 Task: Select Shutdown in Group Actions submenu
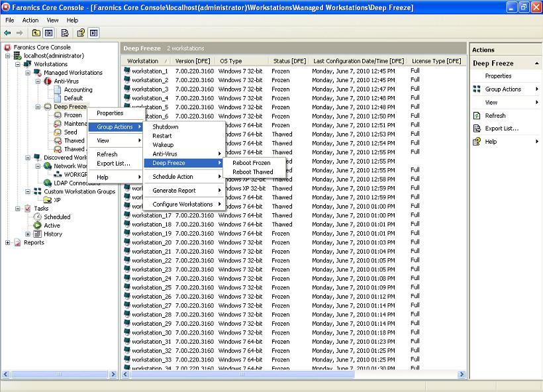[x=183, y=126]
